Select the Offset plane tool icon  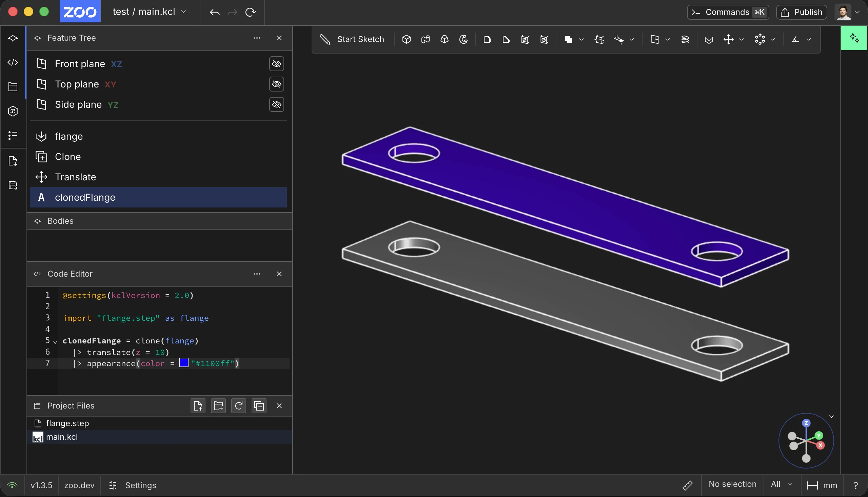click(x=655, y=39)
